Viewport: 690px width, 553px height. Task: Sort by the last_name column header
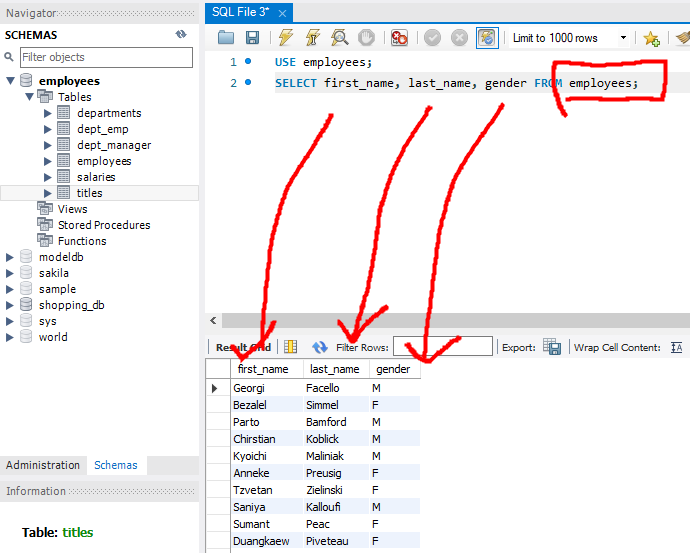coord(336,369)
